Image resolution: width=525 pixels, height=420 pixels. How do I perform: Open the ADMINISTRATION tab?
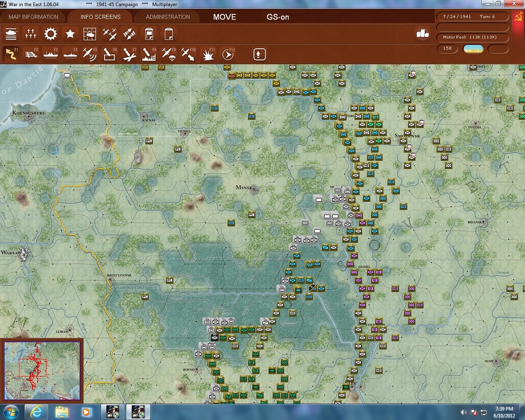tap(168, 17)
